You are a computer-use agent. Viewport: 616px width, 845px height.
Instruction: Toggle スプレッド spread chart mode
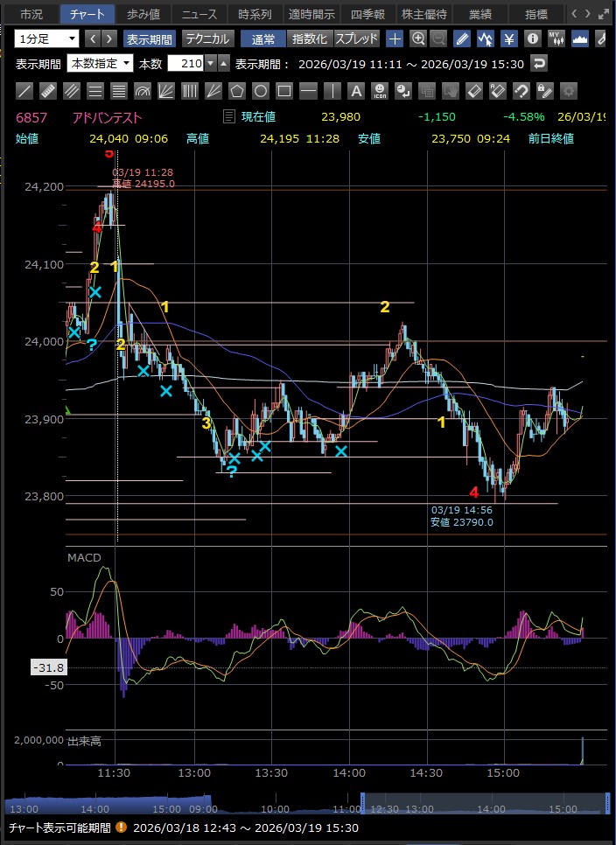pyautogui.click(x=357, y=38)
